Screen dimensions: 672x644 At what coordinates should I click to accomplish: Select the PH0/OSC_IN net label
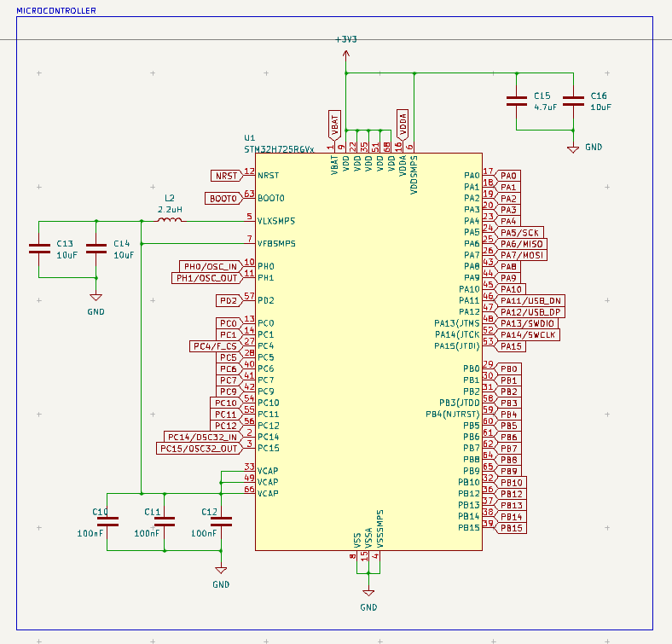tap(211, 267)
